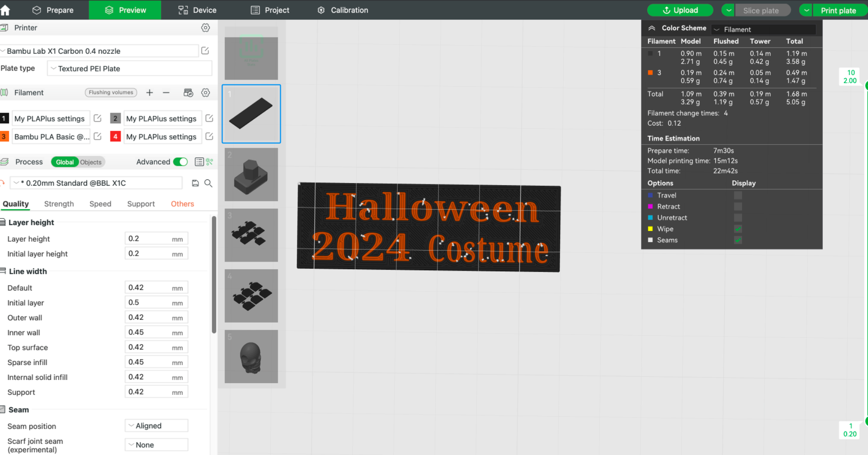Add a filament with the plus icon

pos(150,93)
